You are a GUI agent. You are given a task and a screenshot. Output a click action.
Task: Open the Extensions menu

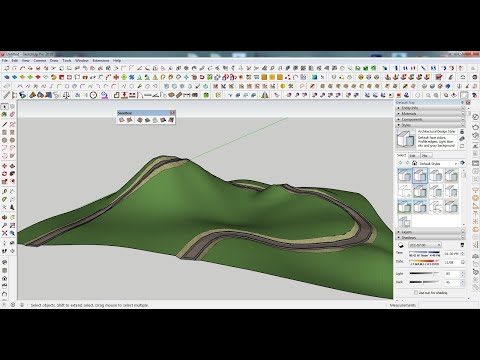click(101, 61)
